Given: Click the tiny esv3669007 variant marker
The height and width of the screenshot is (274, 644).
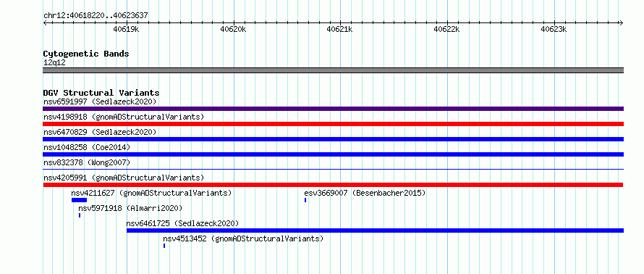Looking at the screenshot, I should pos(305,200).
